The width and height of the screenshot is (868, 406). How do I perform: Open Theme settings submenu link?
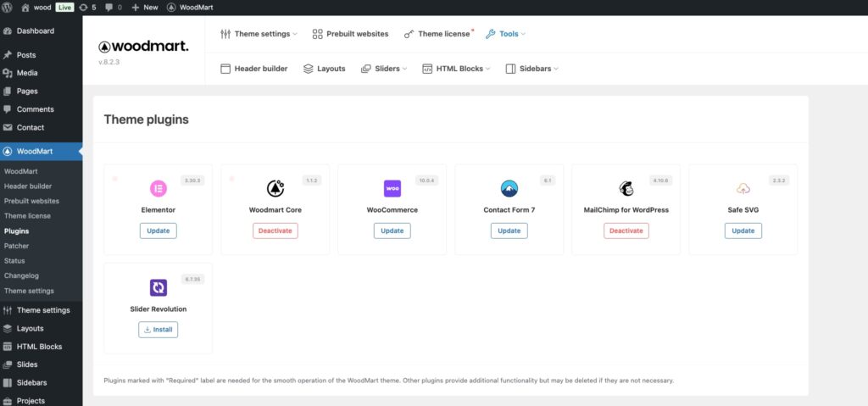29,291
